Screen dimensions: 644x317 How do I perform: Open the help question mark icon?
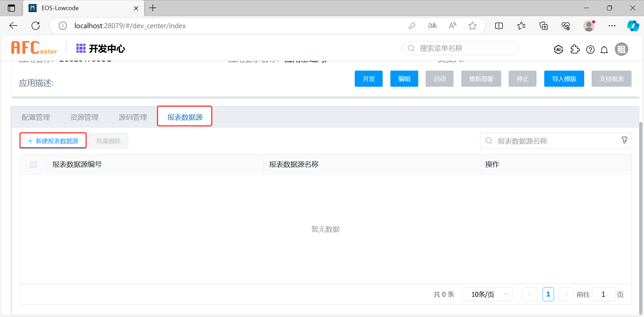tap(590, 50)
